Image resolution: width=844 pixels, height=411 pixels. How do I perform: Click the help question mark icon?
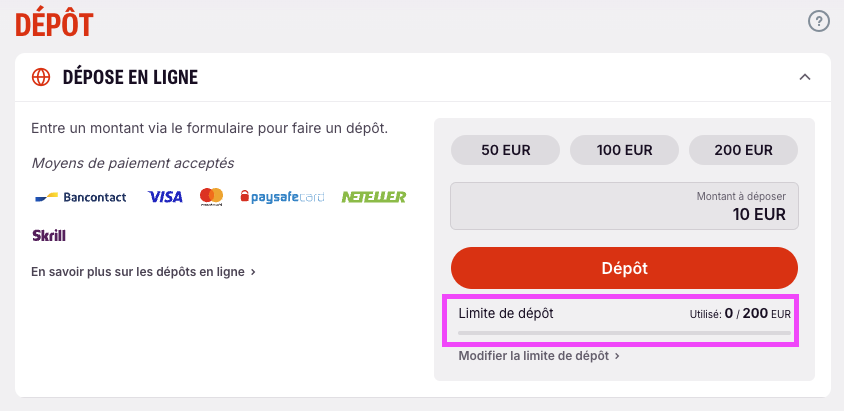coord(819,21)
